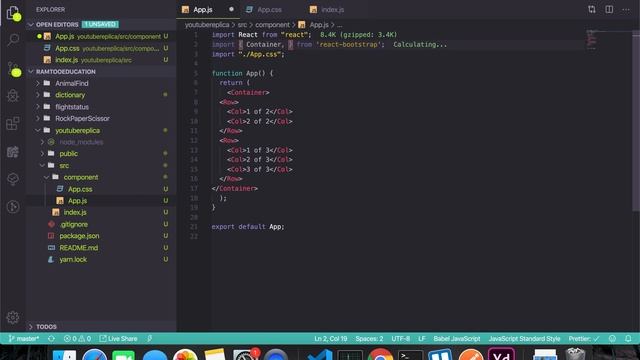Click the Synchronize Changes icon in status bar

point(51,338)
